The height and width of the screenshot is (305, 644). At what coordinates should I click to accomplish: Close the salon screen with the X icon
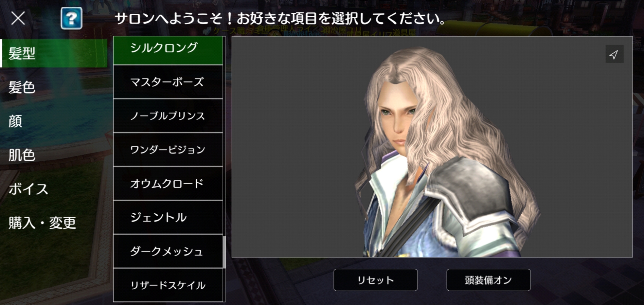[18, 18]
